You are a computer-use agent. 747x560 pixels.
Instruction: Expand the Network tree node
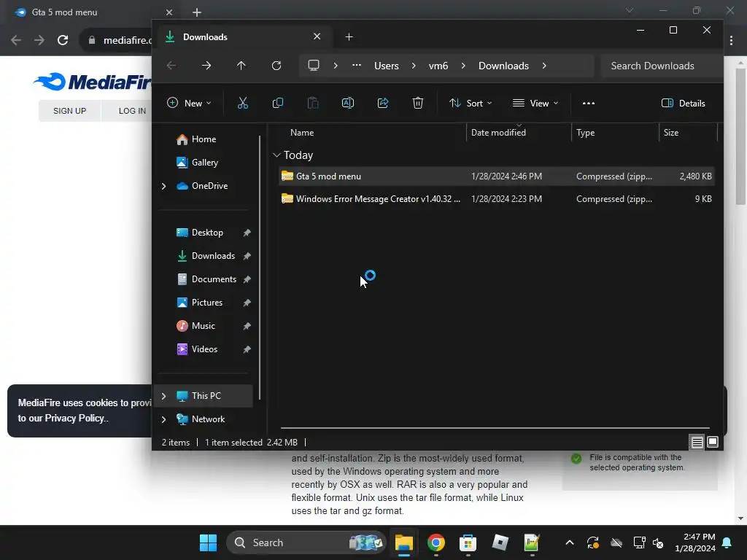[163, 419]
